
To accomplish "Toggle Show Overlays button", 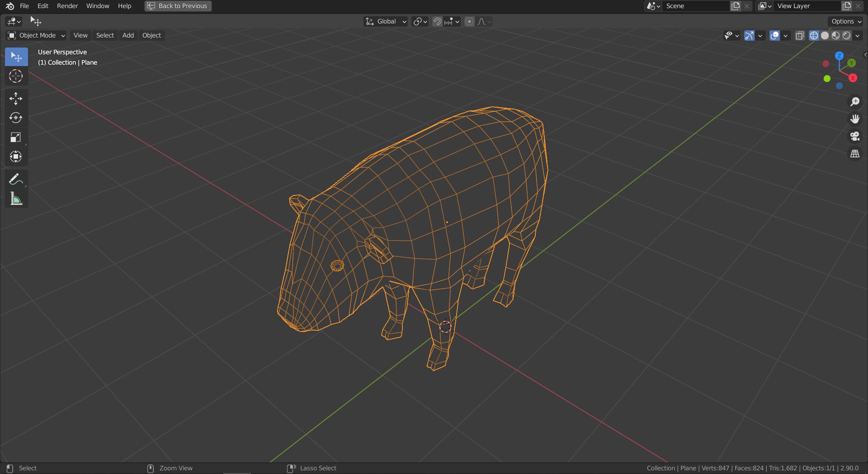I will point(774,35).
